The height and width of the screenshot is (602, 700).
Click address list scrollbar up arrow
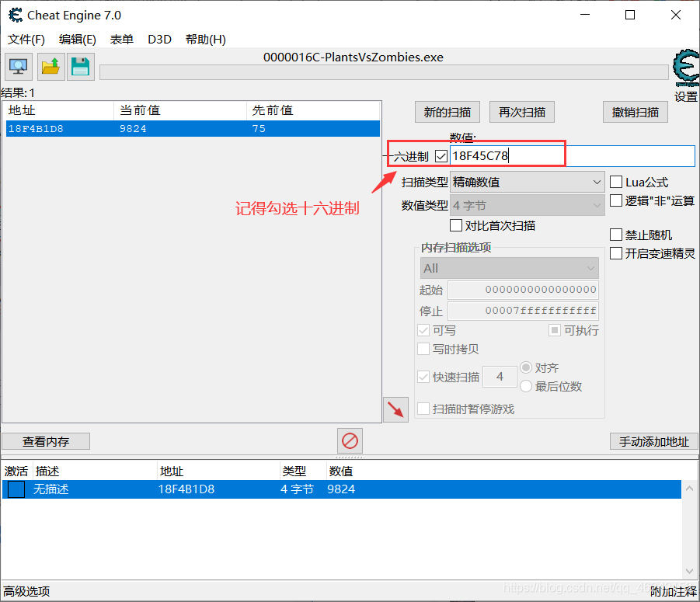tap(689, 489)
